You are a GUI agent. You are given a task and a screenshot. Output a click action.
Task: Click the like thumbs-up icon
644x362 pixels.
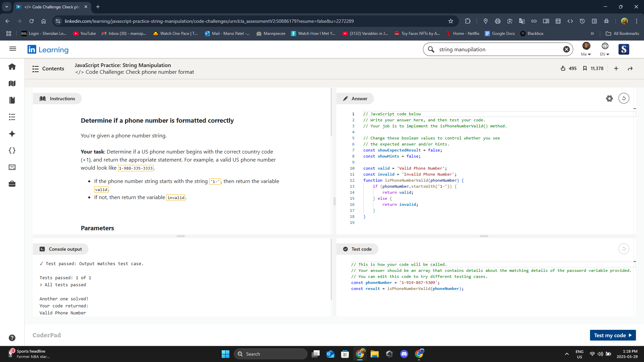point(563,68)
